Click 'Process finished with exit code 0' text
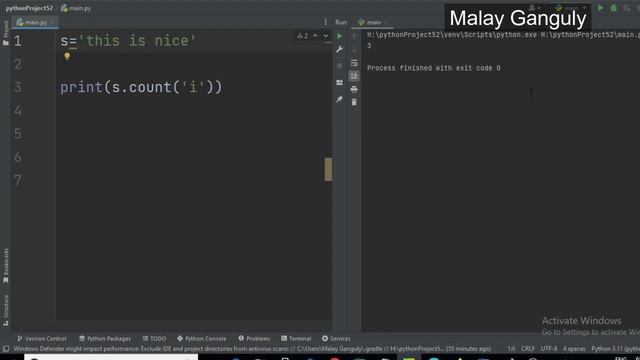640x360 pixels. click(x=433, y=68)
